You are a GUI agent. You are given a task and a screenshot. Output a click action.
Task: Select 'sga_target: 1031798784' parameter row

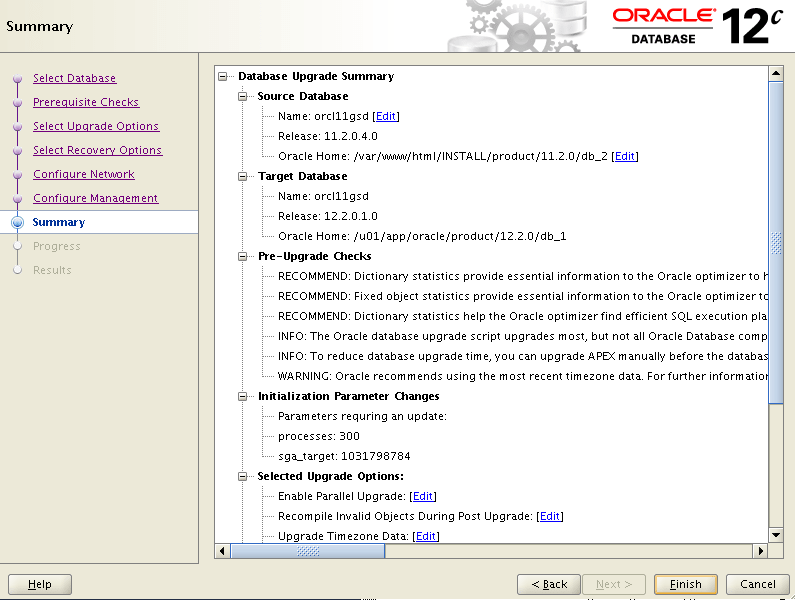coord(344,456)
